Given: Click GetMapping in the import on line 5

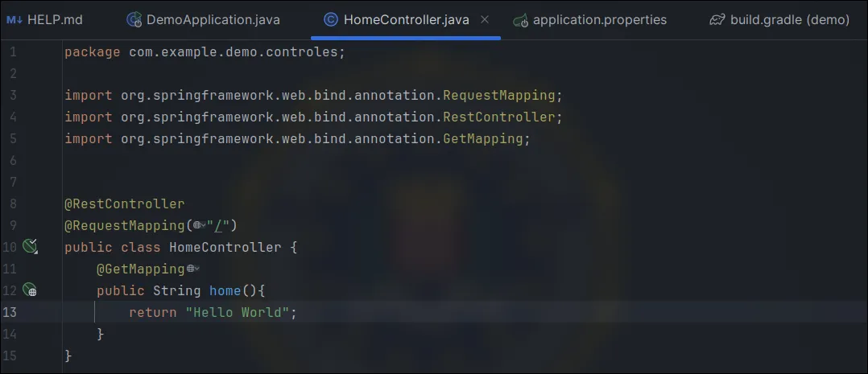Looking at the screenshot, I should pos(483,138).
